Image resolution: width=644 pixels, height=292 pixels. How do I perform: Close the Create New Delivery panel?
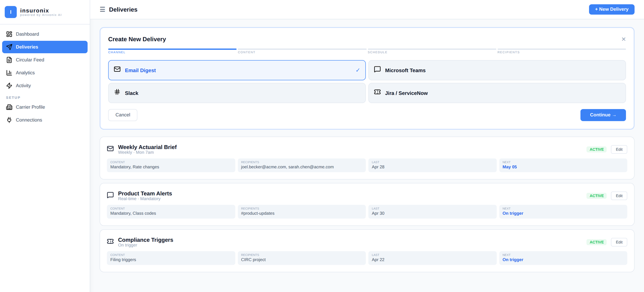click(x=623, y=39)
